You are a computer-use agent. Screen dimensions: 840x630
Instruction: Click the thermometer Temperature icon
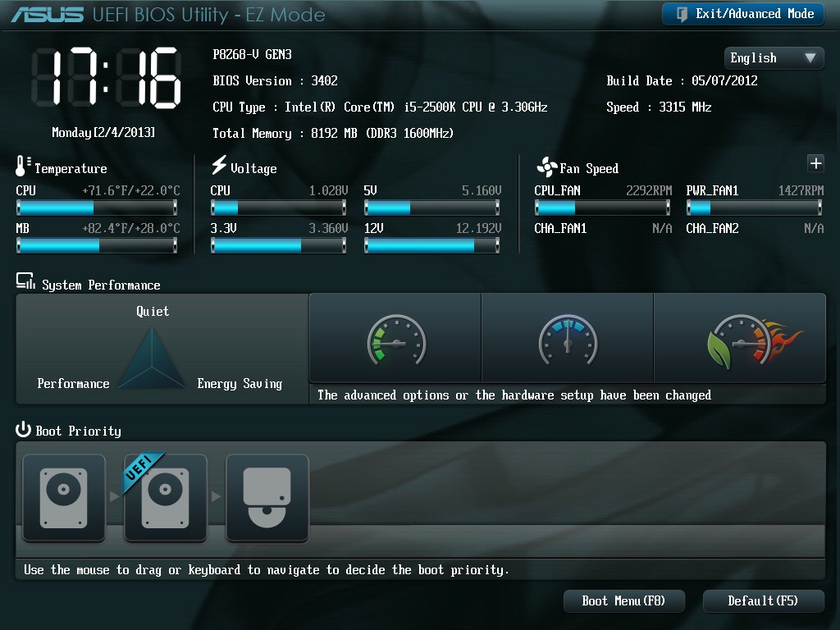(x=22, y=166)
